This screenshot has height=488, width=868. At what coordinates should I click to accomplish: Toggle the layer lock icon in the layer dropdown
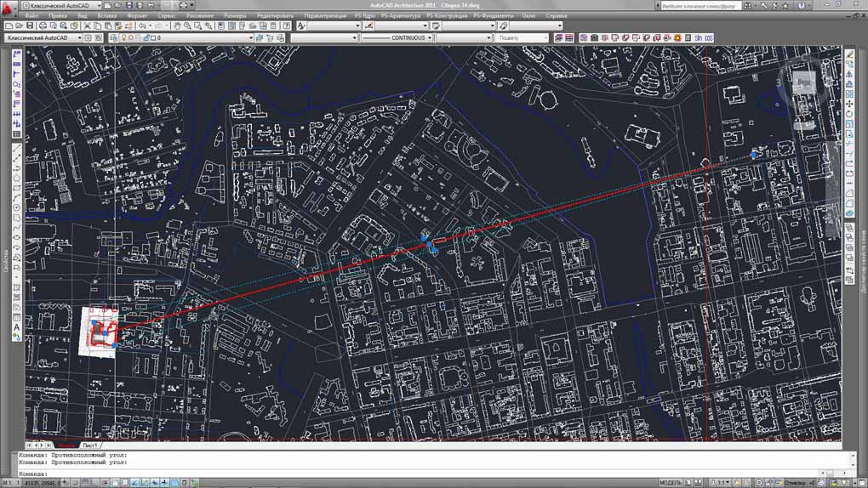[x=146, y=38]
